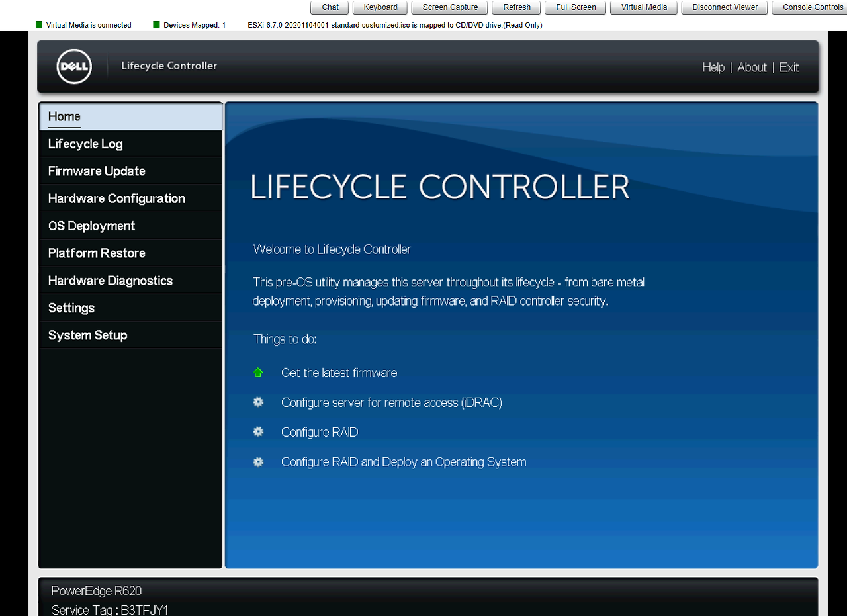Open the Chat button in viewer toolbar

(x=330, y=7)
